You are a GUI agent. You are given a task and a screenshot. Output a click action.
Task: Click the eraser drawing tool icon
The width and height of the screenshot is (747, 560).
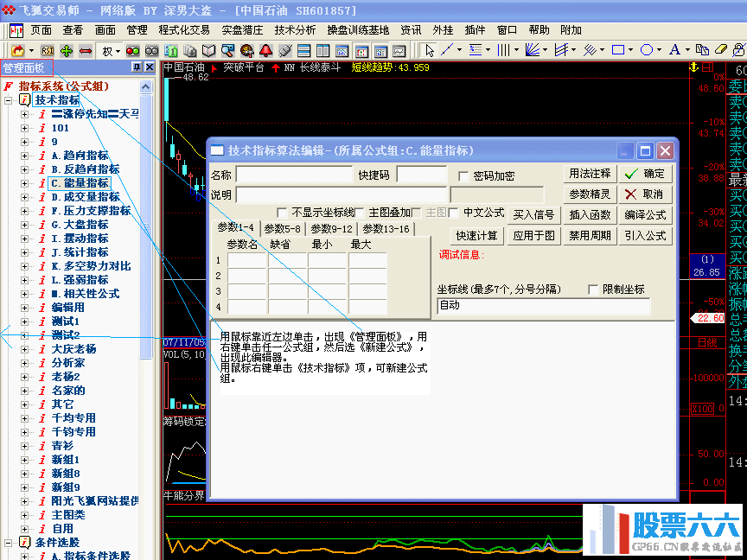pyautogui.click(x=719, y=49)
